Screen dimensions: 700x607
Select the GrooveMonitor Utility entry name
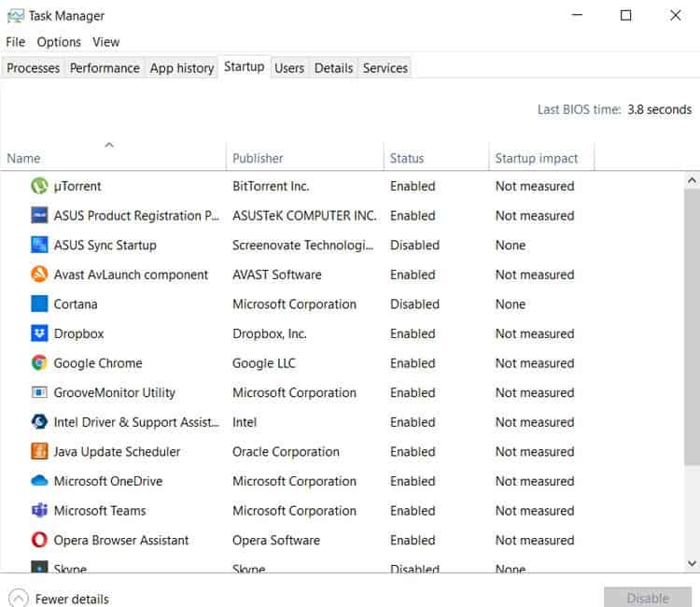[x=114, y=392]
